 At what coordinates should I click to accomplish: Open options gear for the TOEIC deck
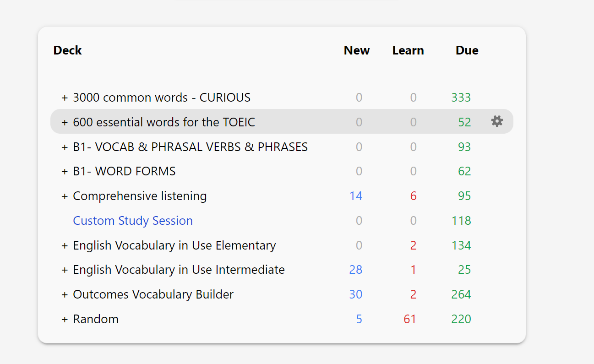click(x=497, y=121)
